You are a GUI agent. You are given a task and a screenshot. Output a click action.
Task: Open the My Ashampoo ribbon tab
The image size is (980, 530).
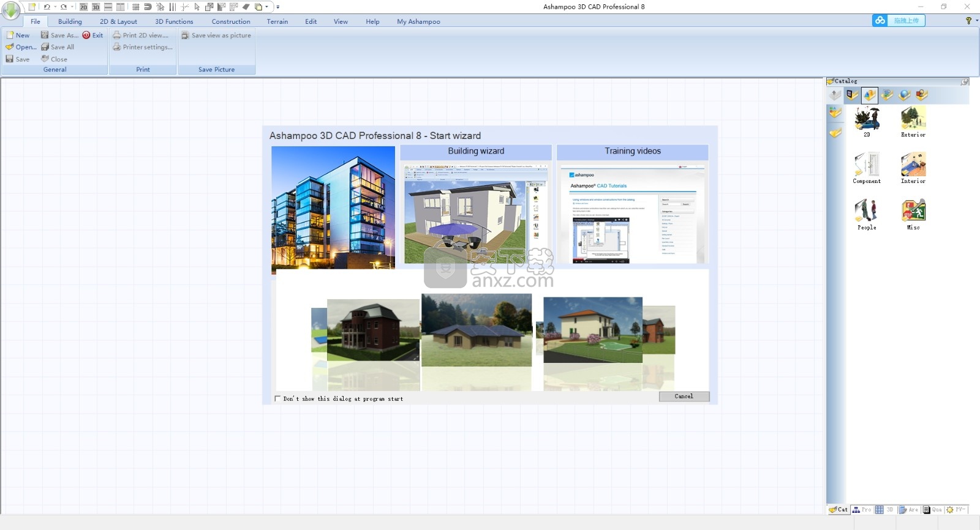click(x=418, y=21)
